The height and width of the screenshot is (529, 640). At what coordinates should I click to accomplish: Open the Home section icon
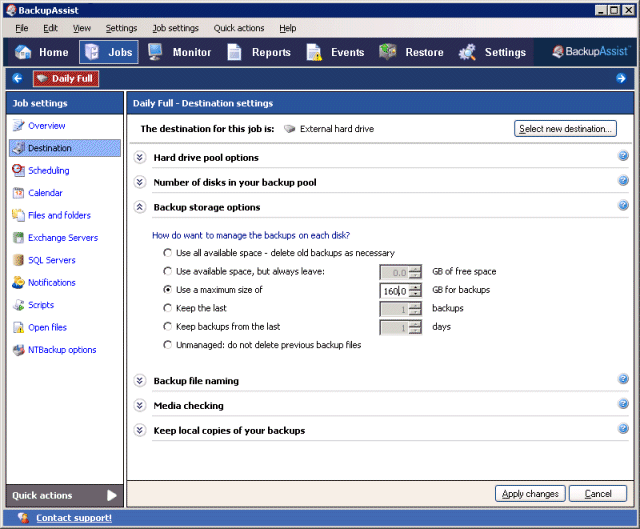pyautogui.click(x=23, y=52)
